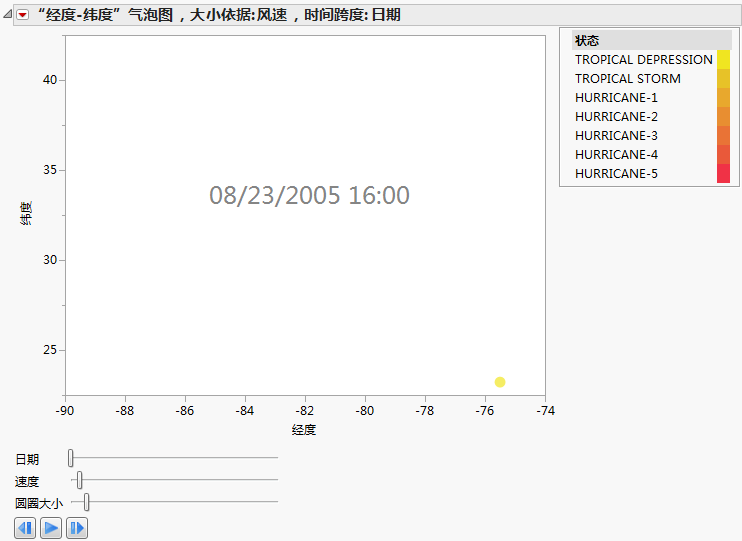The image size is (742, 541).
Task: Play the bubble plot animation
Action: pyautogui.click(x=51, y=528)
